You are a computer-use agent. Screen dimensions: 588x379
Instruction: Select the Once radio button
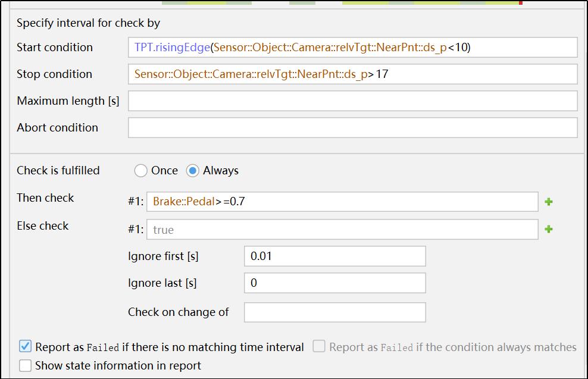click(140, 170)
